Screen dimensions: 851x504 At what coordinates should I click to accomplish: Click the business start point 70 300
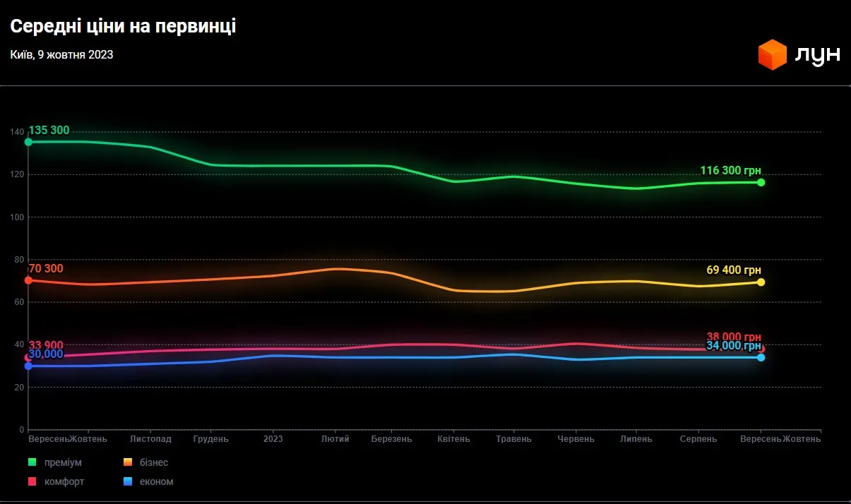(28, 280)
